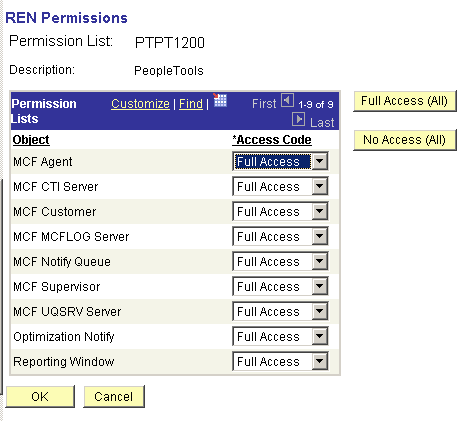Open the Reporting Window access code dropdown
The height and width of the screenshot is (421, 463).
pos(280,361)
